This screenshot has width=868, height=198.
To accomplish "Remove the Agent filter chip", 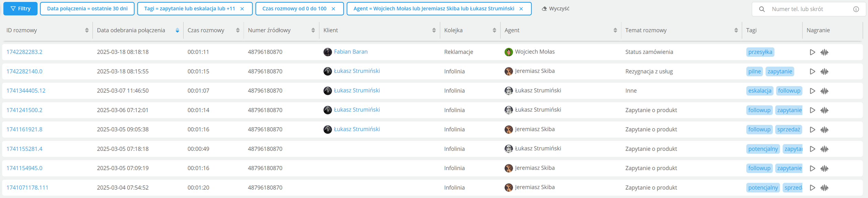I will coord(521,9).
